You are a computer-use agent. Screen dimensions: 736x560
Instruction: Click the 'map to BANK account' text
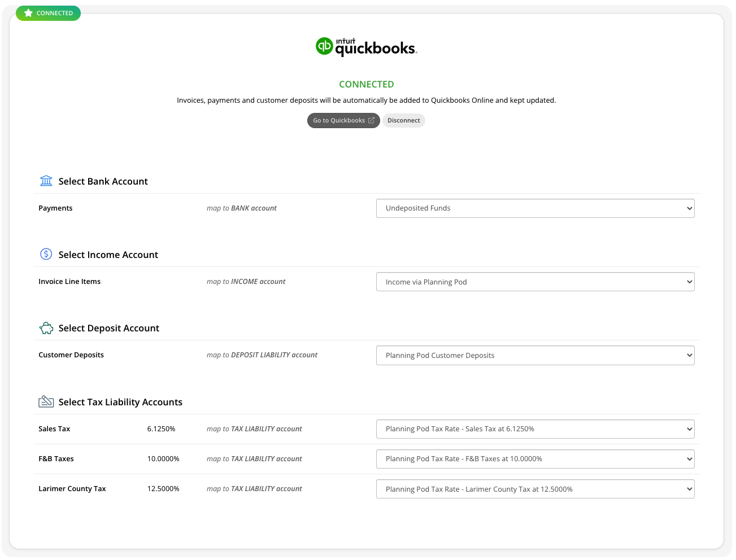242,208
